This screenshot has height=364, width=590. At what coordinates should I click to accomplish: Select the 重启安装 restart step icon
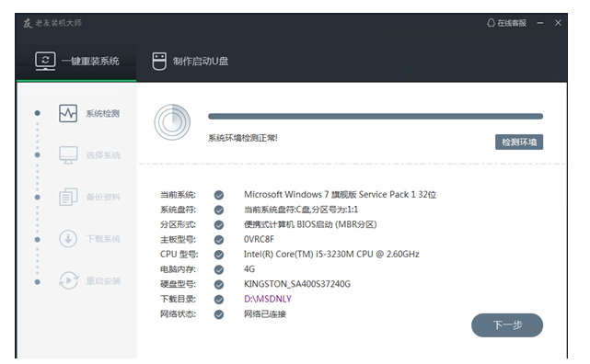click(x=68, y=280)
